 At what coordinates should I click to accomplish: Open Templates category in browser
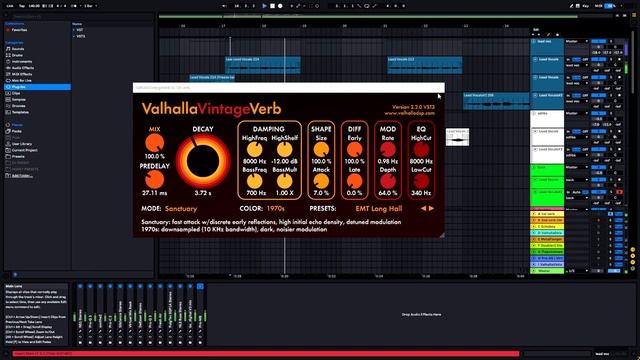point(20,112)
